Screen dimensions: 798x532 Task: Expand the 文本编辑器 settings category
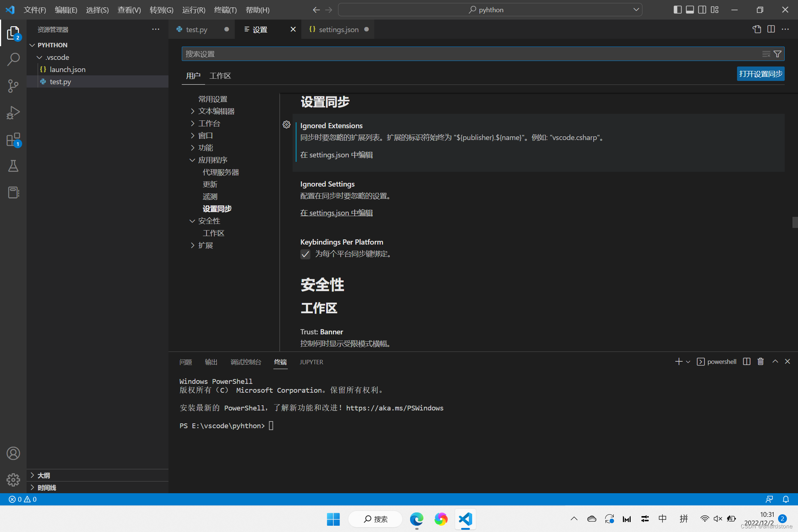(216, 111)
